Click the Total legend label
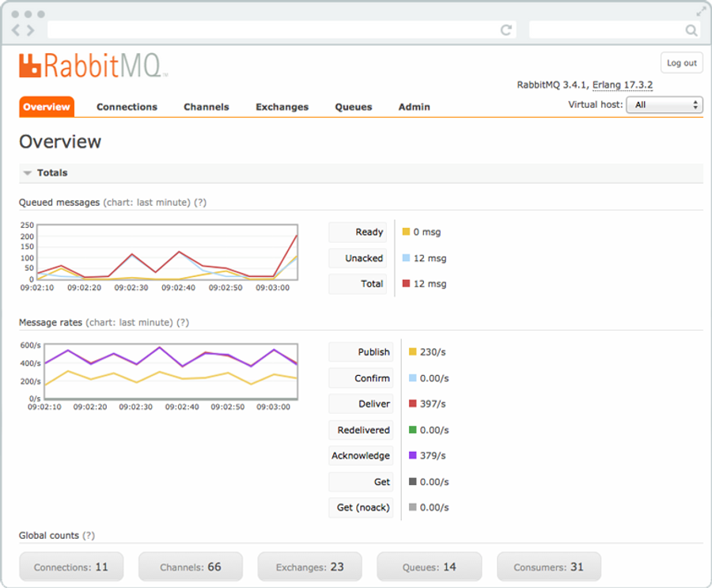The image size is (712, 588). coord(358,284)
